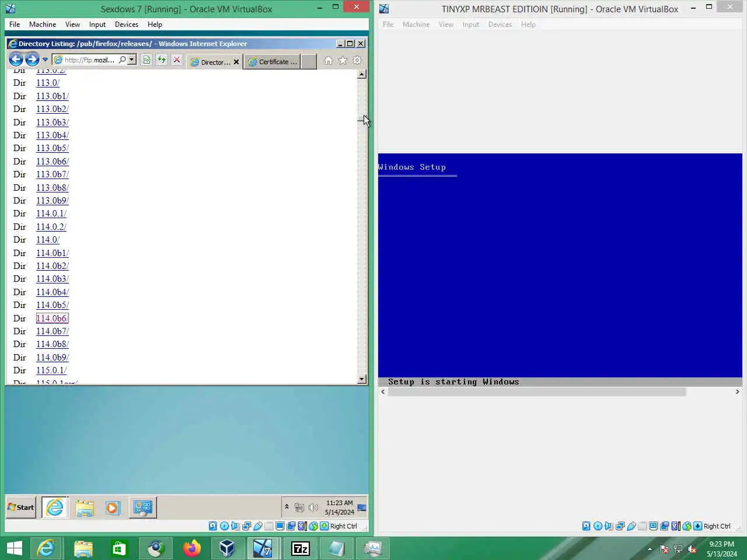This screenshot has height=560, width=747.
Task: Click Sexdows 7 optical disk indicator
Action: (x=224, y=526)
